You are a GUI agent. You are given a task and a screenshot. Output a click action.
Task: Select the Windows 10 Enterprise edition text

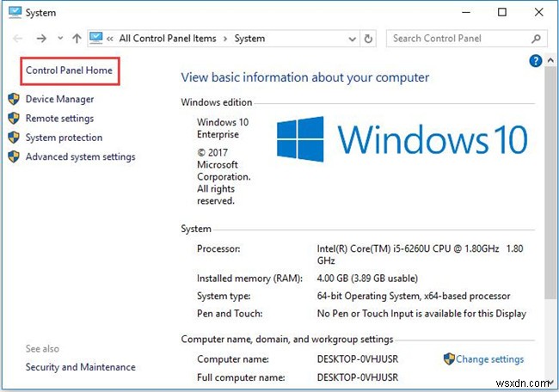[223, 128]
